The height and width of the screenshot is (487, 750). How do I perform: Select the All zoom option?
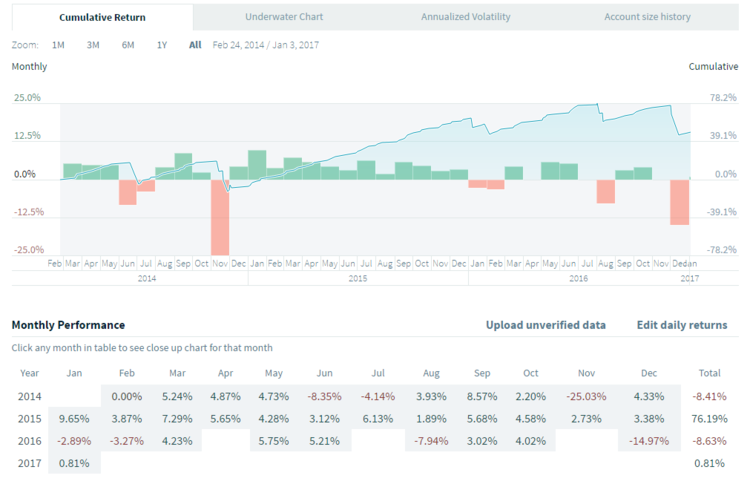tap(195, 45)
